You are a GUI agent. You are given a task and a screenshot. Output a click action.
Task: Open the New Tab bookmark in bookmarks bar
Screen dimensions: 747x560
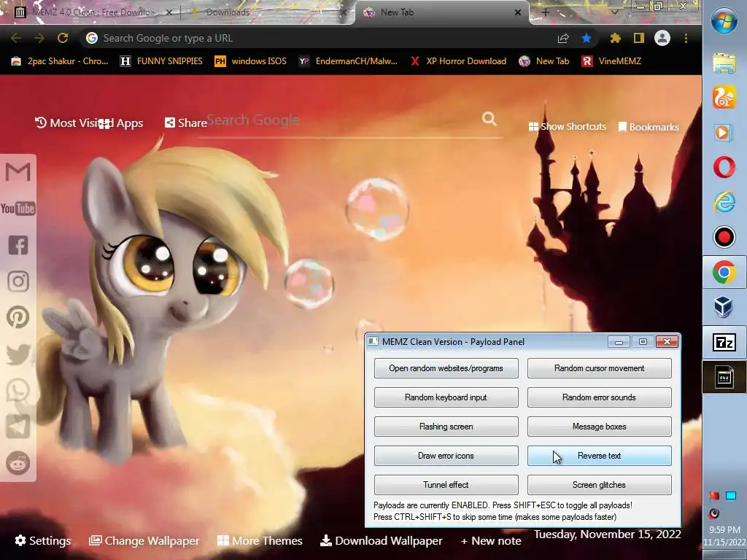pos(544,61)
